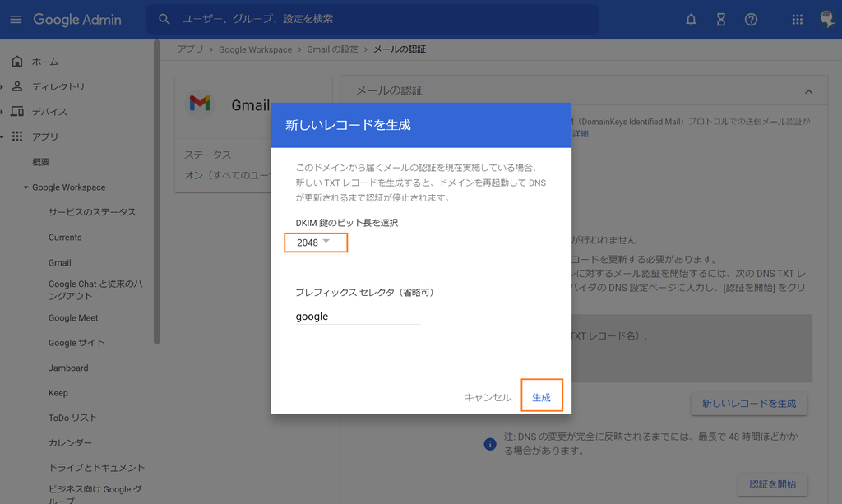Open ドライブとドキュメント in sidebar

pos(97,468)
